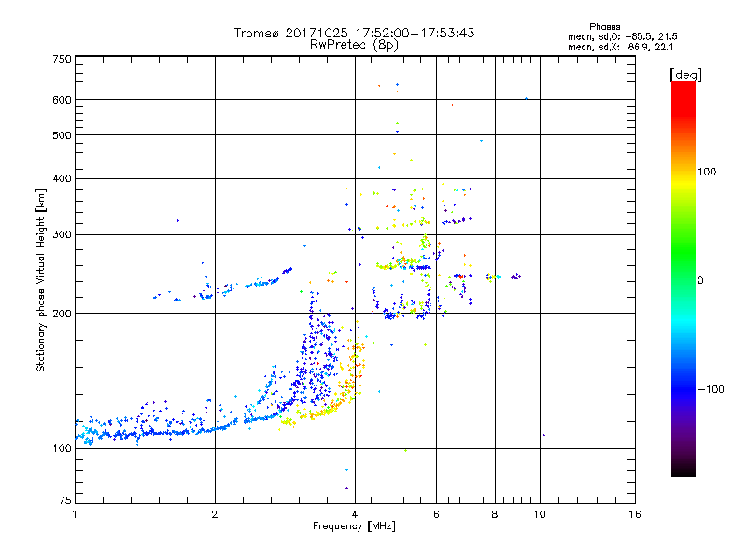This screenshot has height=560, width=747.
Task: Click the colorbar tick label '100'
Action: coord(707,172)
